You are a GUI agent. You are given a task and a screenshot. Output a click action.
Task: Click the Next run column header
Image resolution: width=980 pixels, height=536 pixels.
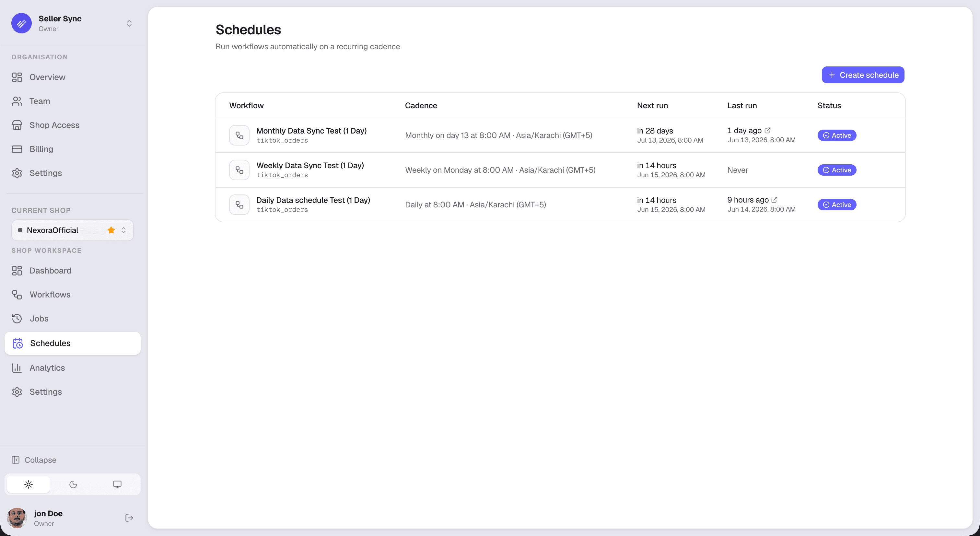652,105
